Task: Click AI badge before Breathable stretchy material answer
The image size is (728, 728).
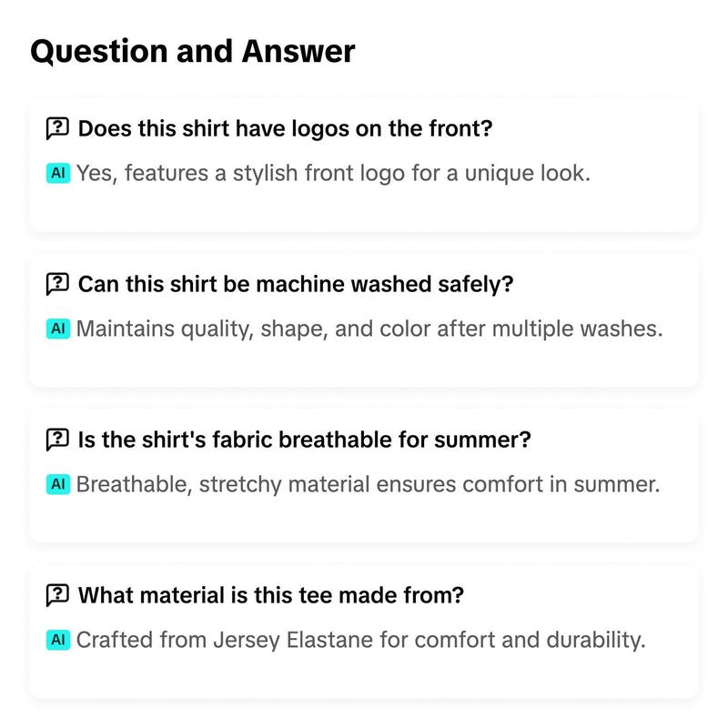Action: (58, 484)
